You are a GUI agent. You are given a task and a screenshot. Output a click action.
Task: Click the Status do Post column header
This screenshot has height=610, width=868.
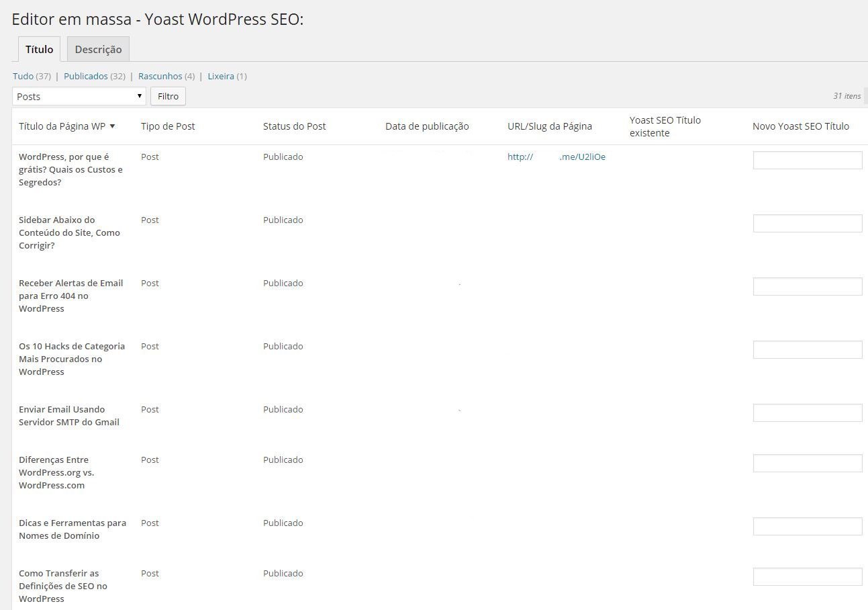tap(294, 126)
